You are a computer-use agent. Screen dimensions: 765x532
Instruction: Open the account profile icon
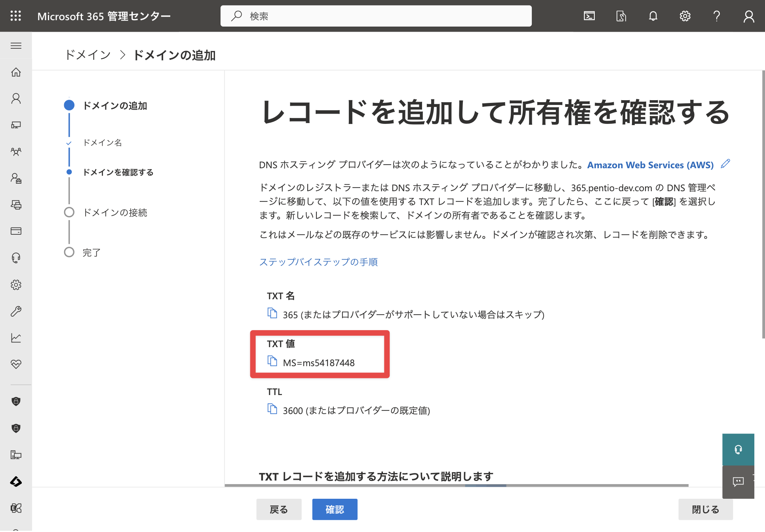[x=749, y=16]
